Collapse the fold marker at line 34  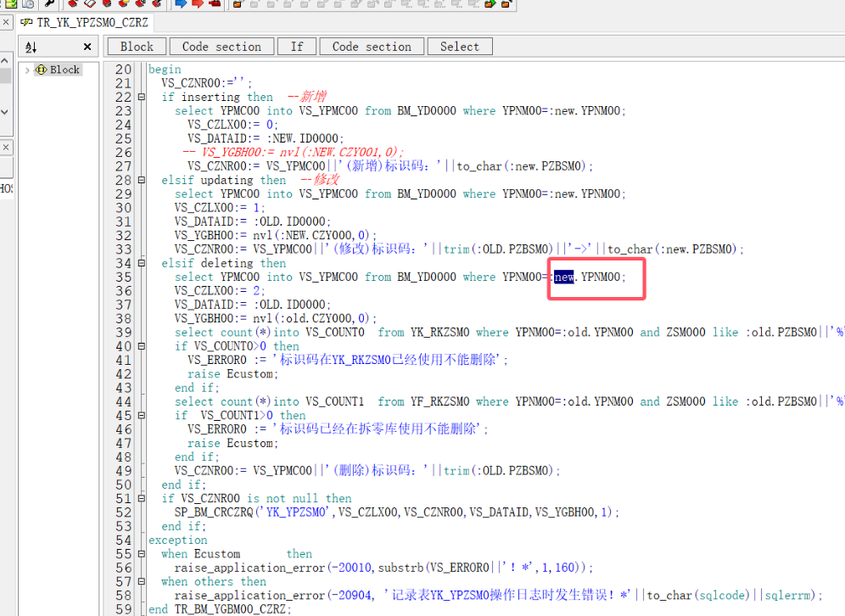pyautogui.click(x=141, y=264)
